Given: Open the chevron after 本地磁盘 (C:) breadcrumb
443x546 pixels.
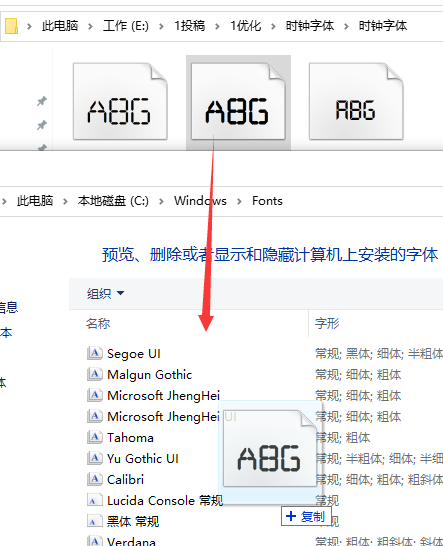Looking at the screenshot, I should [161, 201].
